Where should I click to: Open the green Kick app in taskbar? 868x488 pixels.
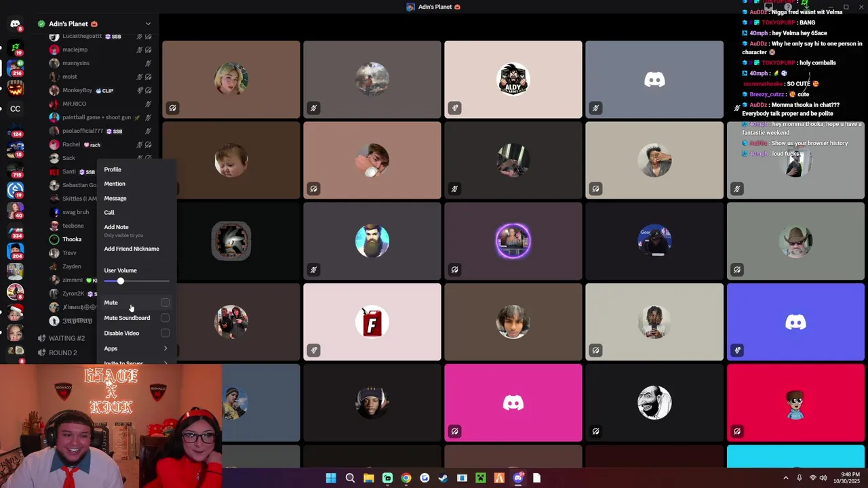tap(387, 478)
